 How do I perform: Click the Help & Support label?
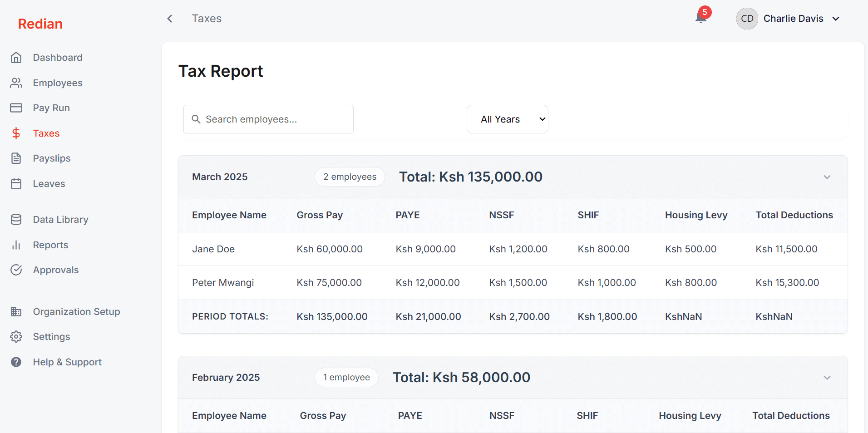(67, 362)
